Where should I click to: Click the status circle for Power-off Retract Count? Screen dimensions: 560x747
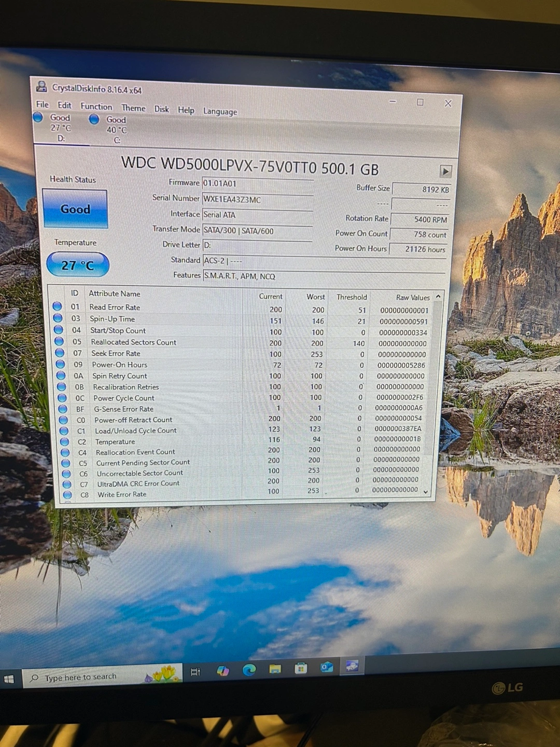(x=63, y=420)
